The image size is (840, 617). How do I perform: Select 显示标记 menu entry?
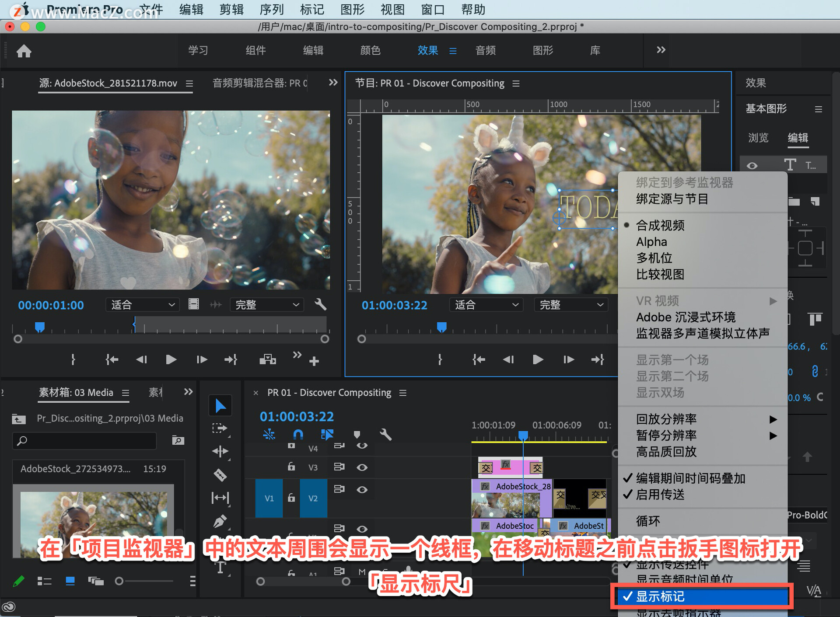tap(703, 596)
